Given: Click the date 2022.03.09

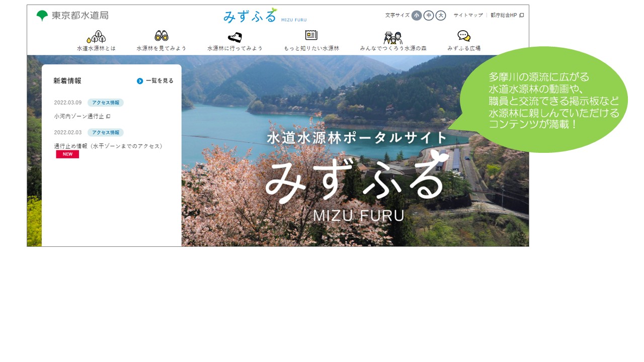Looking at the screenshot, I should coord(68,103).
